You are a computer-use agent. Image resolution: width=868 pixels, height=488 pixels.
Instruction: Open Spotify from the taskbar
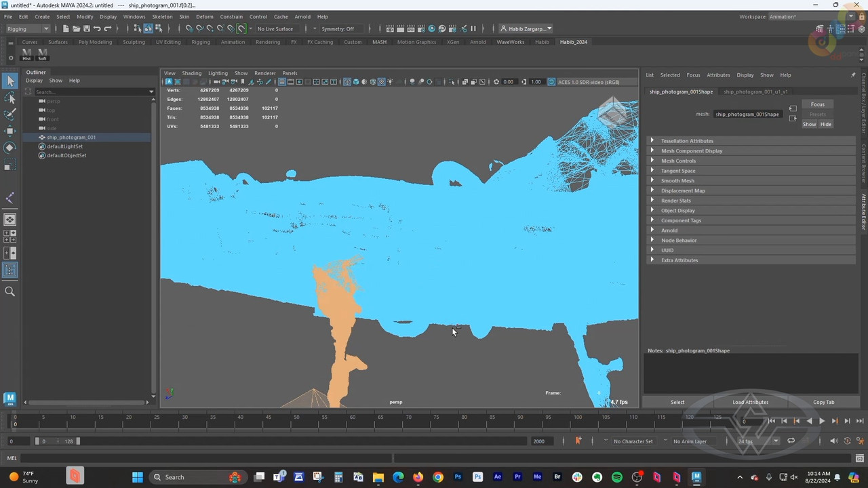pos(617,477)
